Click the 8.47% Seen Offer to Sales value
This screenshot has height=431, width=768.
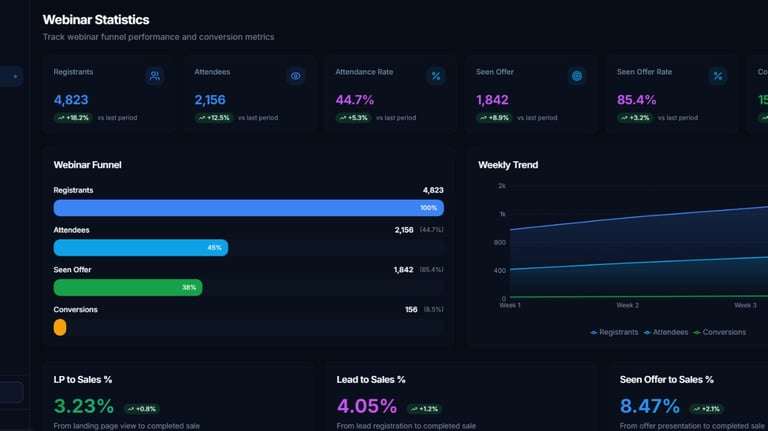[x=649, y=406]
